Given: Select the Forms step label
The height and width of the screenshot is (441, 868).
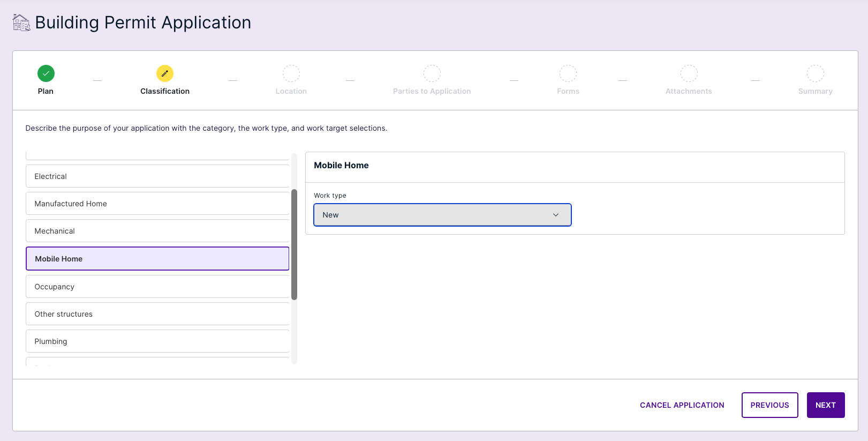Looking at the screenshot, I should click(568, 91).
